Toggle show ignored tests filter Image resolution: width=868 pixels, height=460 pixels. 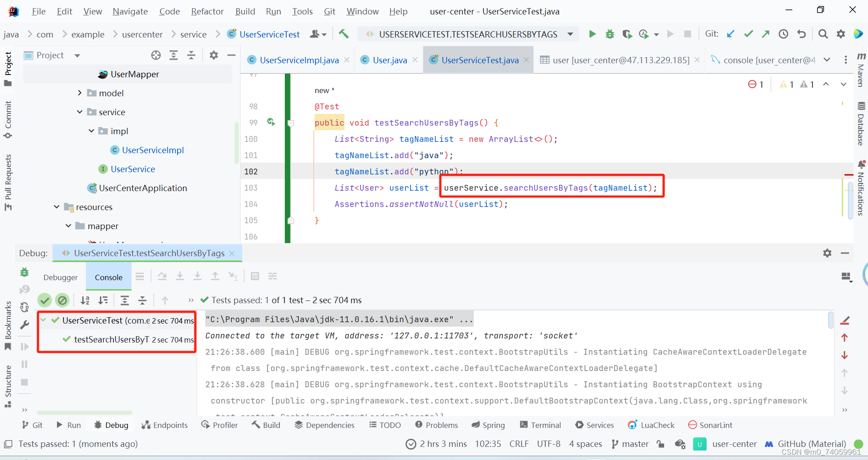62,300
